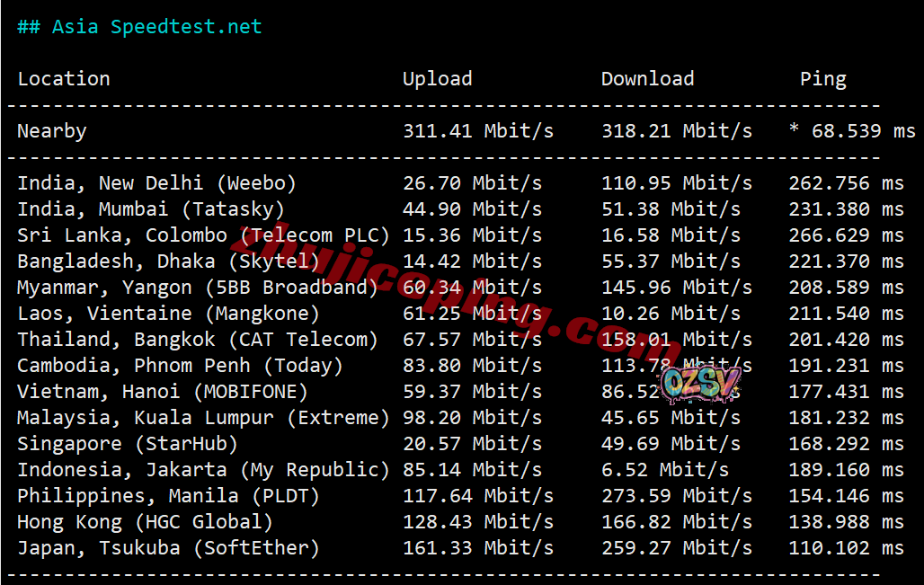This screenshot has height=585, width=924.
Task: Select the Location column header
Action: tap(64, 79)
